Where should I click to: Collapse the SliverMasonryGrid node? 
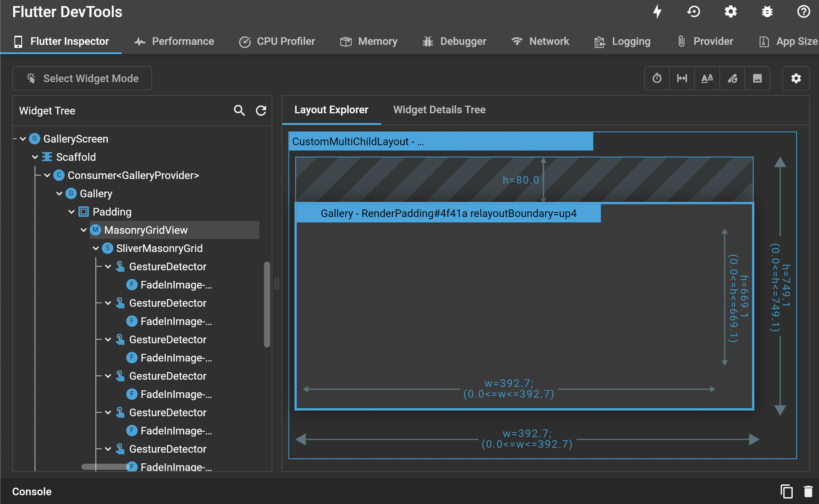[x=95, y=248]
